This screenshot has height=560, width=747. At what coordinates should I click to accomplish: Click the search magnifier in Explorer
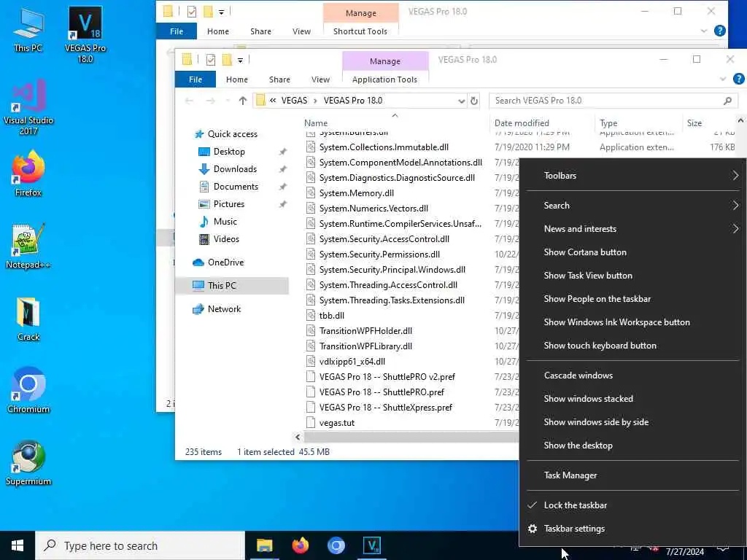point(727,101)
